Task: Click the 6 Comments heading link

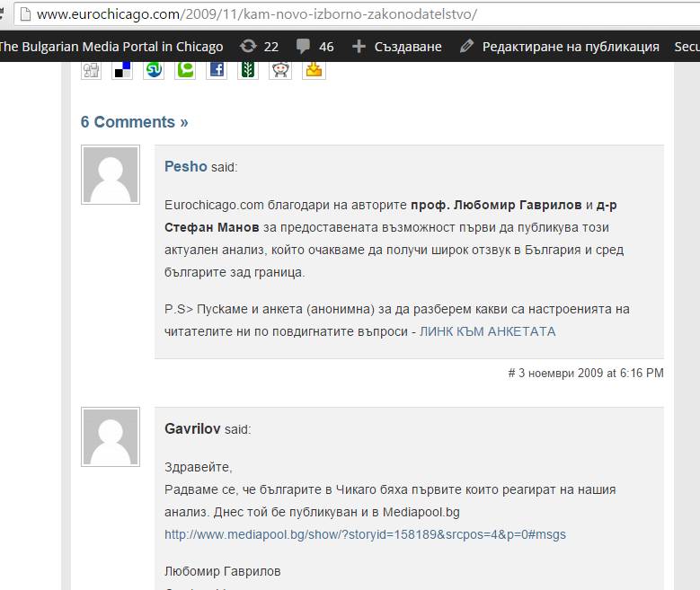Action: (134, 122)
